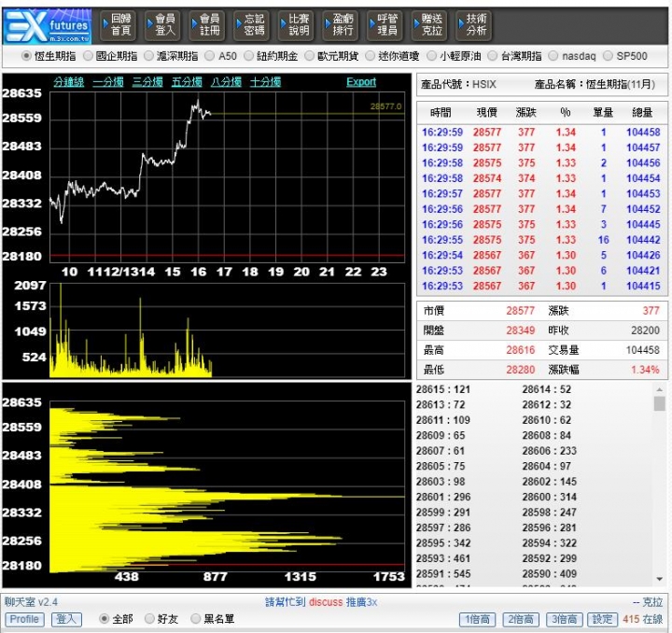The image size is (672, 633).
Task: Select the 紐約期金 radio button
Action: coord(249,56)
